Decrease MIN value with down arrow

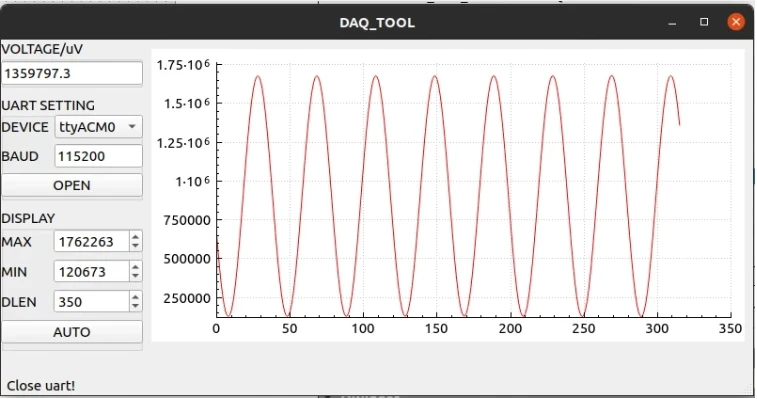(136, 276)
